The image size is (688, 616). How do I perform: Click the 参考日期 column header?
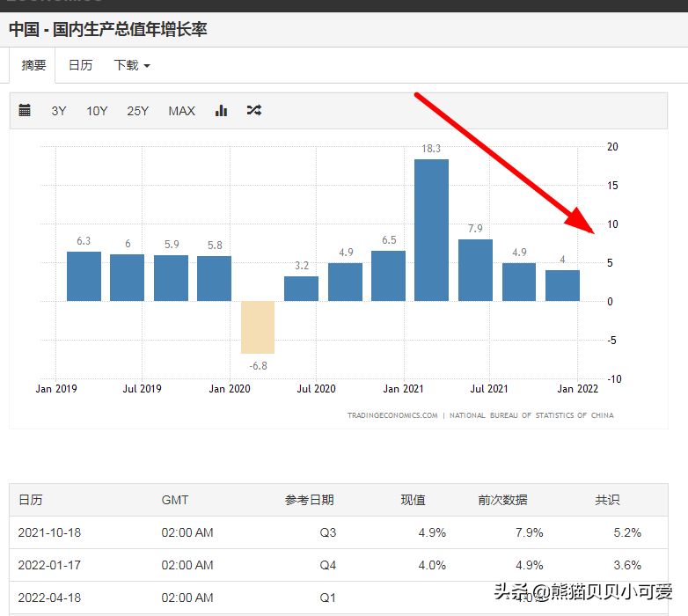[309, 500]
